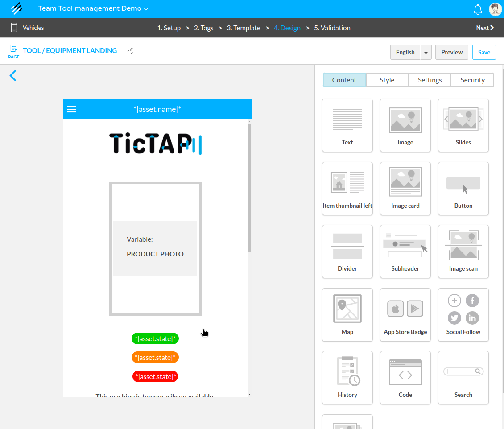
Task: Switch to the Style tab
Action: pyautogui.click(x=387, y=80)
